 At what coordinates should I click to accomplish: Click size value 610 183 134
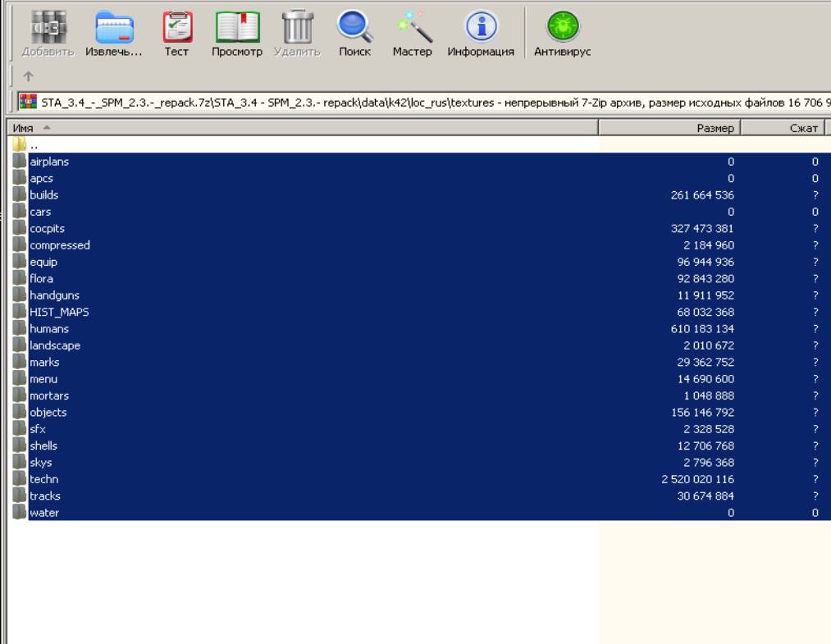tap(702, 329)
